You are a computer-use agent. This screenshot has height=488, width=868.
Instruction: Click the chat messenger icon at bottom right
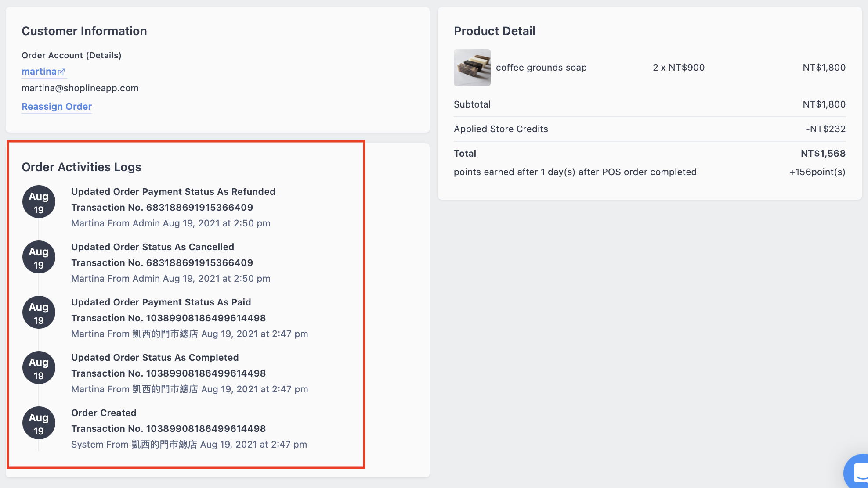pos(856,472)
